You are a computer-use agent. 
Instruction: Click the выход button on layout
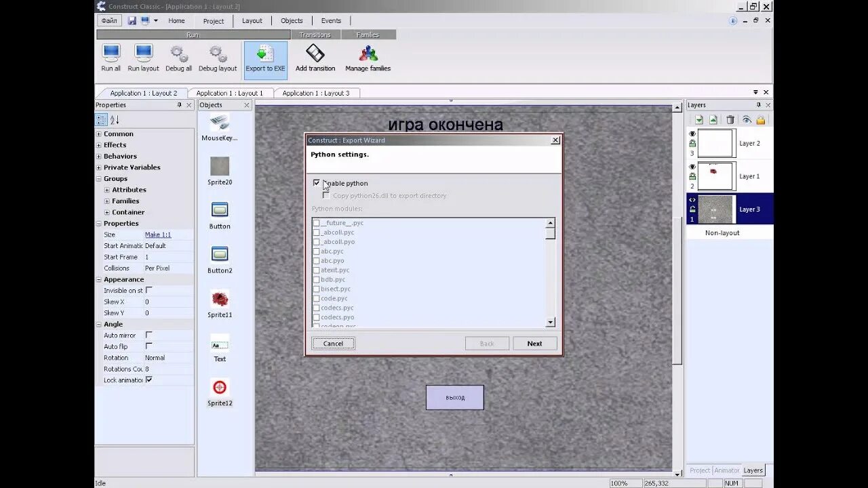(x=455, y=397)
